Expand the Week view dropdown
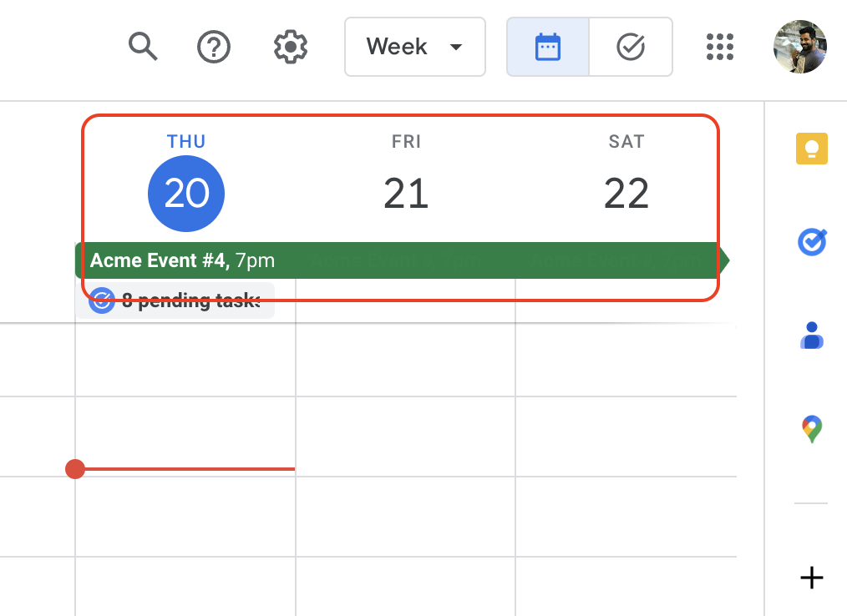847x616 pixels. 415,47
